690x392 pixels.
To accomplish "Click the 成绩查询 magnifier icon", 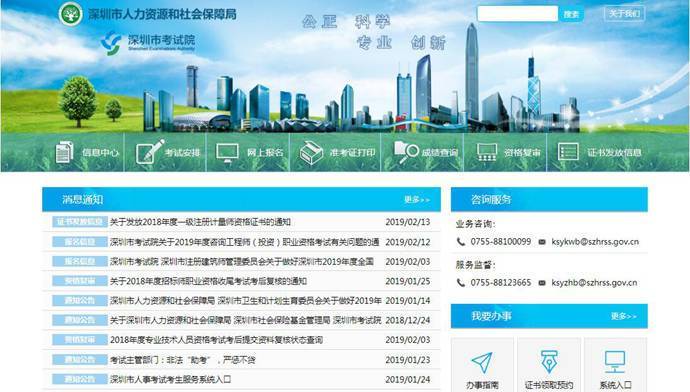I will 406,152.
